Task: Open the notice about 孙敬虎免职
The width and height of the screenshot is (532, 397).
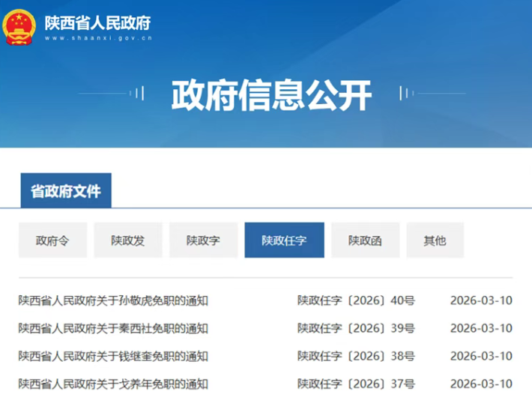Action: tap(113, 301)
